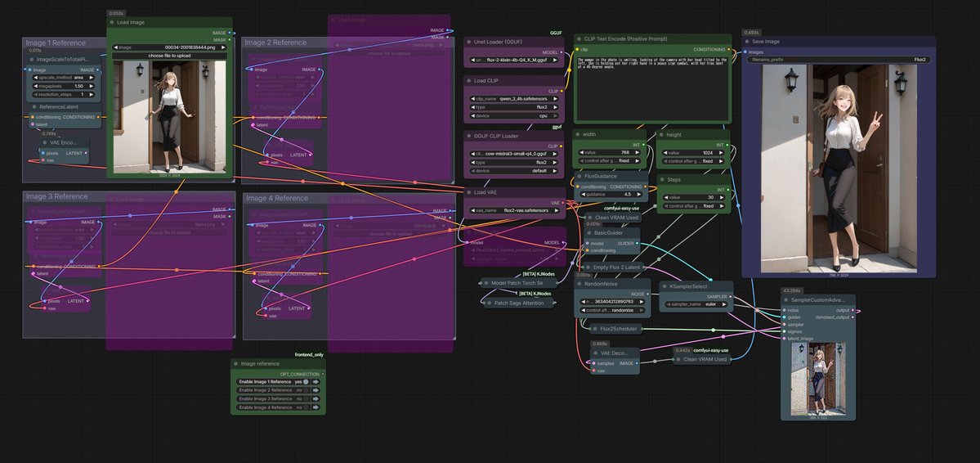The width and height of the screenshot is (980, 463).
Task: Select Clean VRAM Used node next to VAE Decode
Action: coord(702,360)
